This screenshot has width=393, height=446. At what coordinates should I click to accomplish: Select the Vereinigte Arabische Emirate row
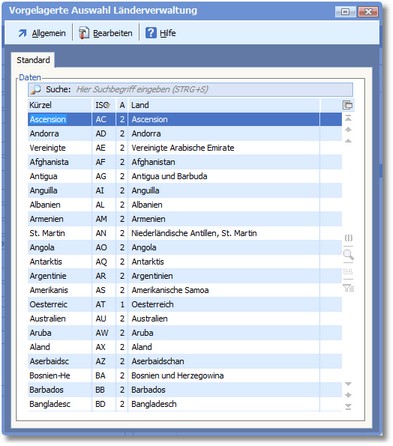tap(185, 148)
